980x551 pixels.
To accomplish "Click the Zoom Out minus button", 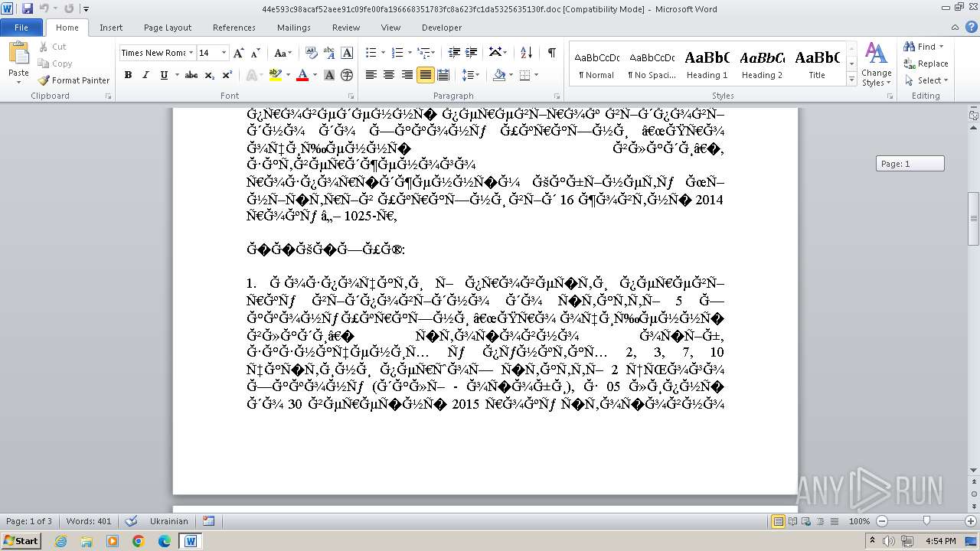I will pyautogui.click(x=881, y=521).
